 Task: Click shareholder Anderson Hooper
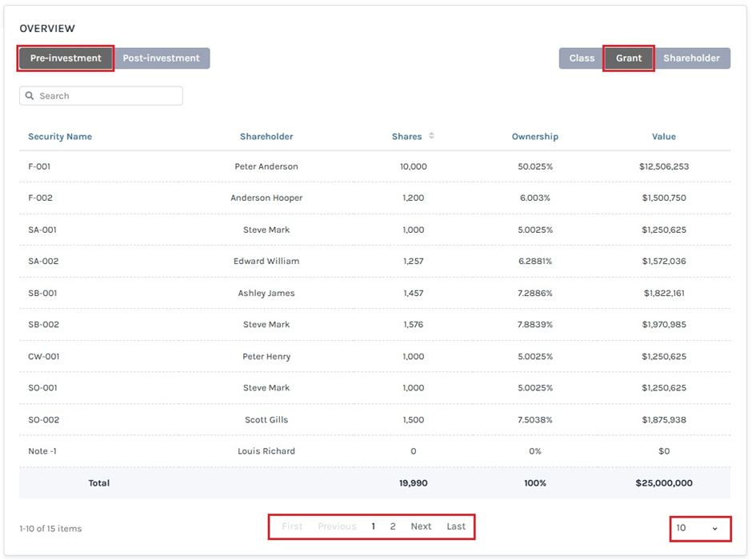click(x=266, y=198)
